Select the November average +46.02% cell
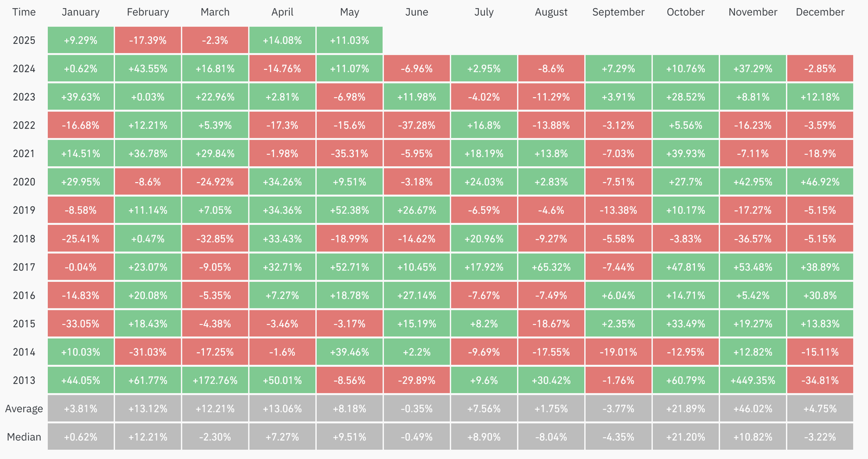The width and height of the screenshot is (868, 459). pyautogui.click(x=752, y=409)
